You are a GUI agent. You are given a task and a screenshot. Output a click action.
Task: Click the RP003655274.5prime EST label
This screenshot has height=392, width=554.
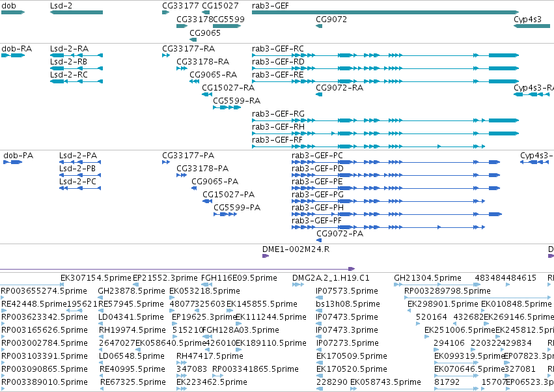44,290
